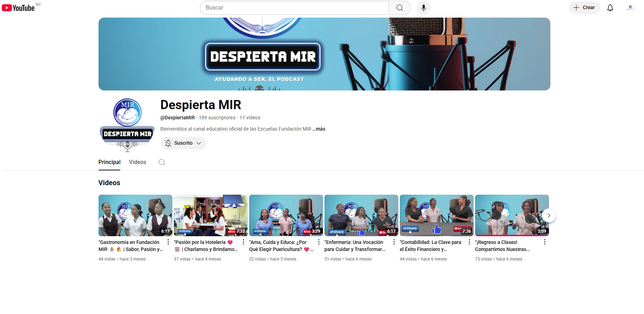Click "44 vistas • hace 3 meses" text

[x=122, y=259]
